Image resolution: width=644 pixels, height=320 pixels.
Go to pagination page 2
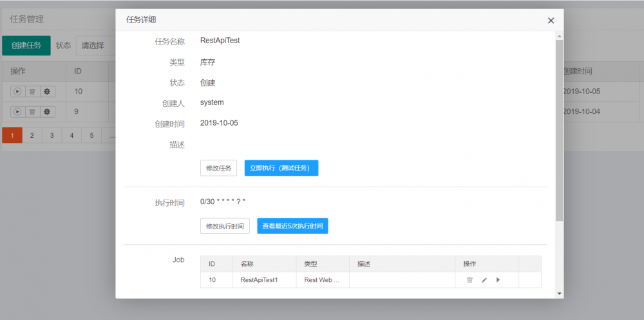32,135
